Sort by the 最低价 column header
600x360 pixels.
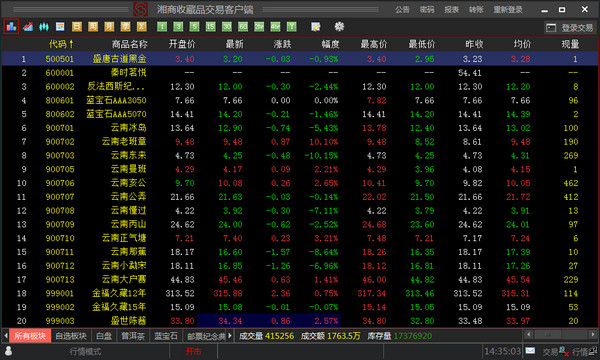(x=422, y=44)
